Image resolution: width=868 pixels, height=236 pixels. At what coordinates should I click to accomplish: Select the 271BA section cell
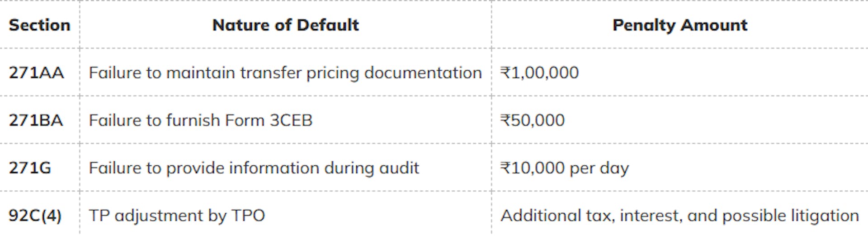(x=36, y=120)
